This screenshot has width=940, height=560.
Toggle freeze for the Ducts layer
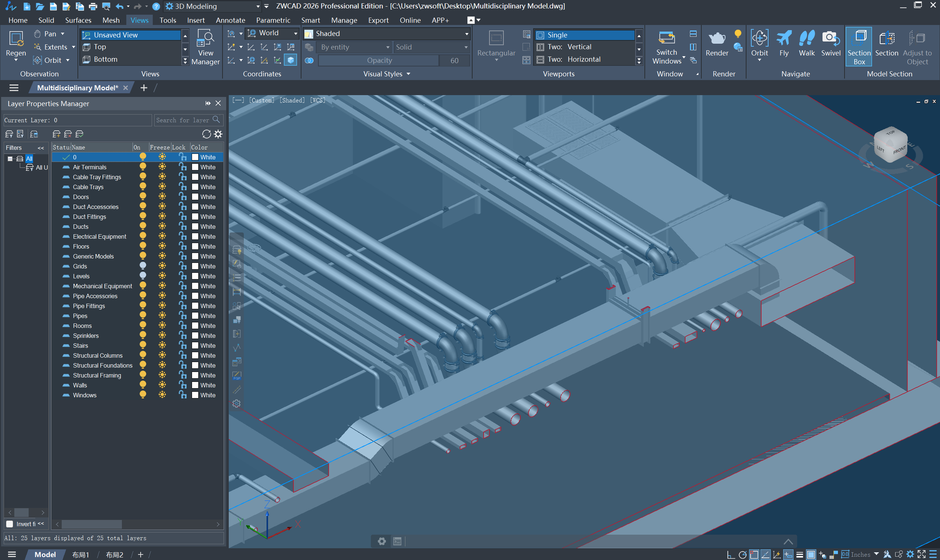pyautogui.click(x=162, y=227)
